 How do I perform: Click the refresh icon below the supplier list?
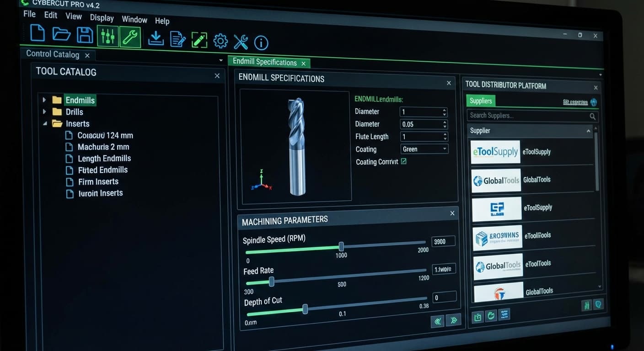[490, 315]
